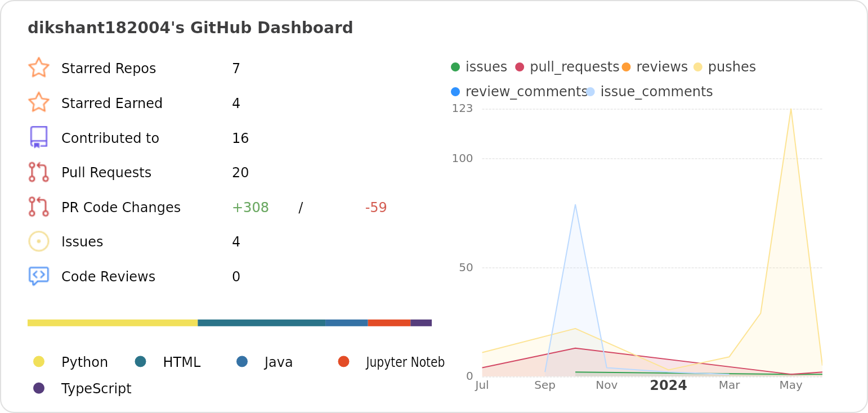Click the orange Jupyter segment of language bar
The image size is (868, 413).
click(390, 323)
